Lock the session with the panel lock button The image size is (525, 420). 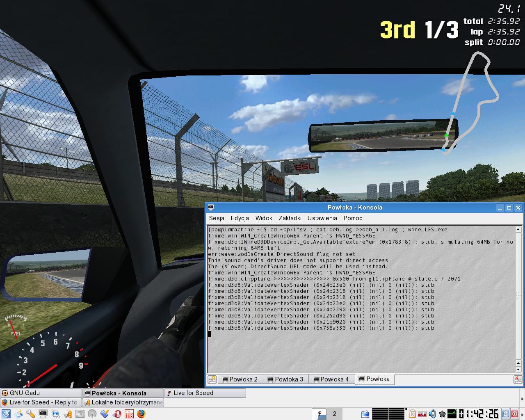point(506,414)
